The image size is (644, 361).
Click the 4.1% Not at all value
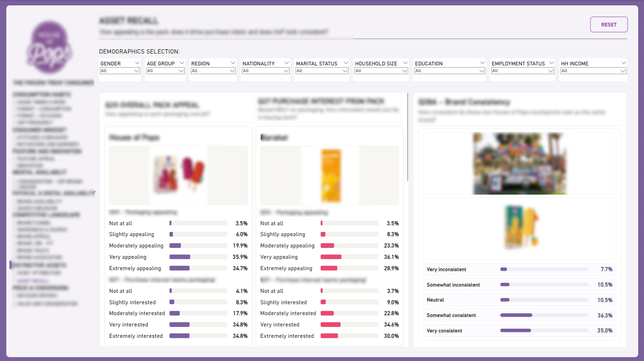[241, 291]
